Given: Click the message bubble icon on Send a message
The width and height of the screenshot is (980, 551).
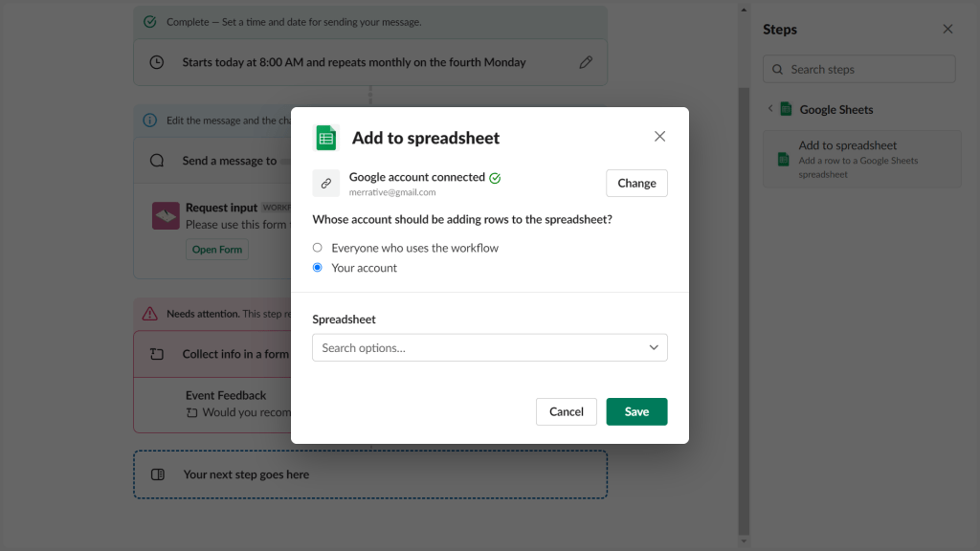Looking at the screenshot, I should pyautogui.click(x=156, y=162).
